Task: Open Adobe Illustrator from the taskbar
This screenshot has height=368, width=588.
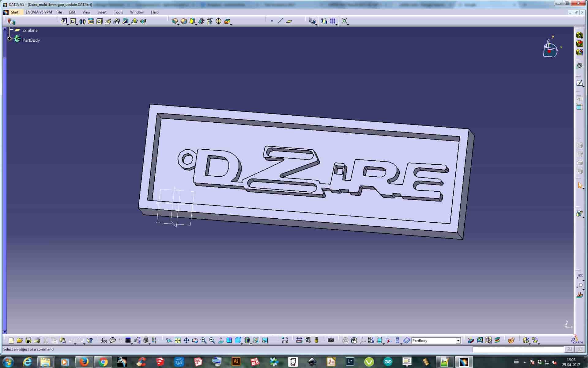Action: click(236, 362)
